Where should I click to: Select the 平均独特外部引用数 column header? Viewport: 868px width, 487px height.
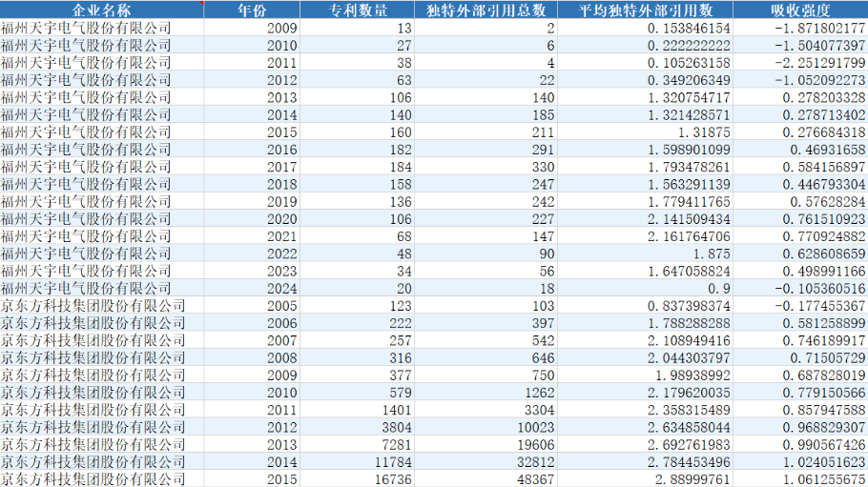(645, 10)
